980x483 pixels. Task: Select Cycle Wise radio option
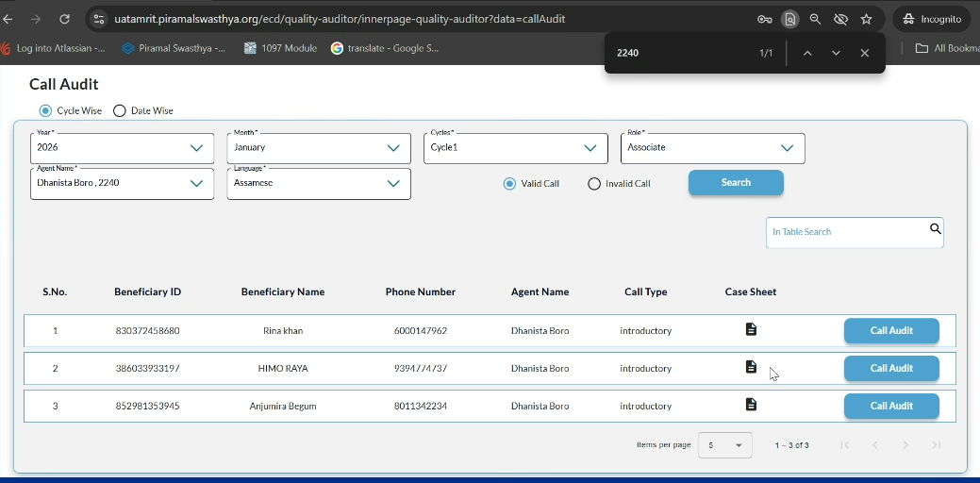(45, 110)
